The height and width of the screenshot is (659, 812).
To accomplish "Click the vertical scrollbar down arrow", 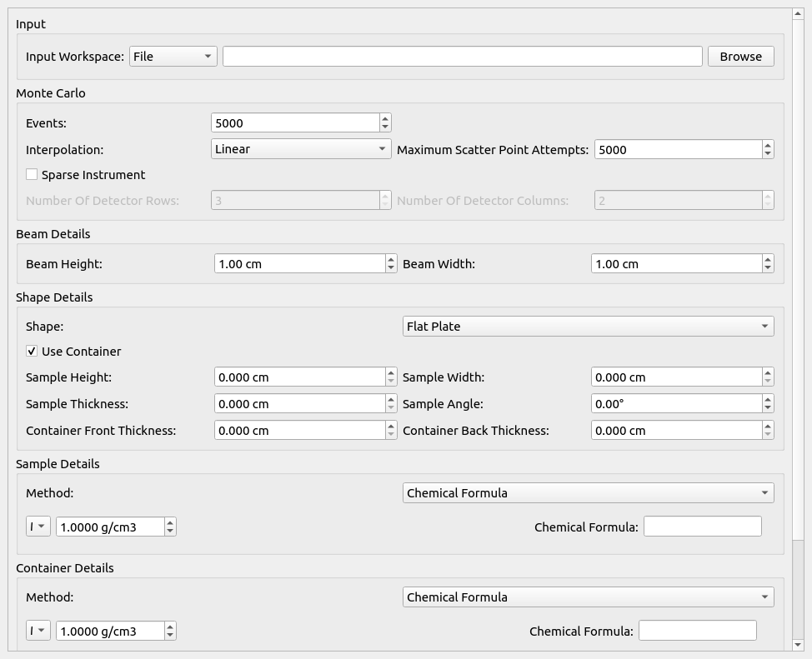I will 798,645.
